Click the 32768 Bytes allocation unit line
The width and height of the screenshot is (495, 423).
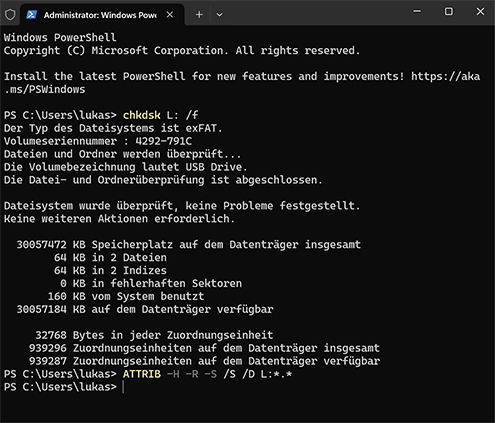[x=154, y=335]
